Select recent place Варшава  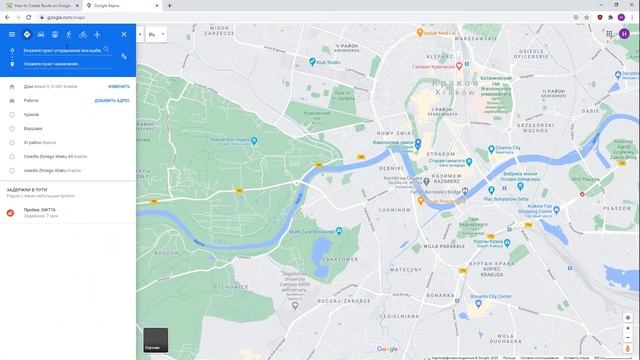[68, 129]
